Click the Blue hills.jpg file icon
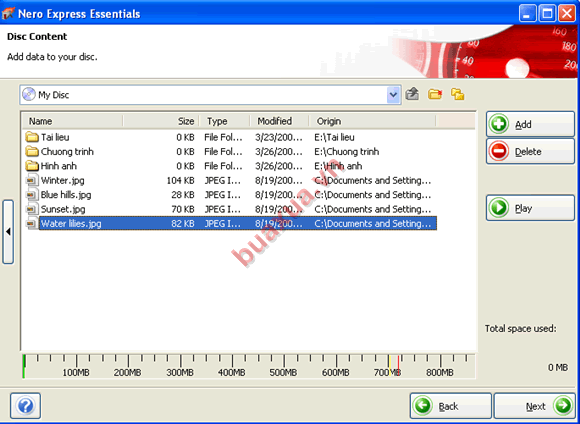The height and width of the screenshot is (424, 580). click(x=32, y=195)
